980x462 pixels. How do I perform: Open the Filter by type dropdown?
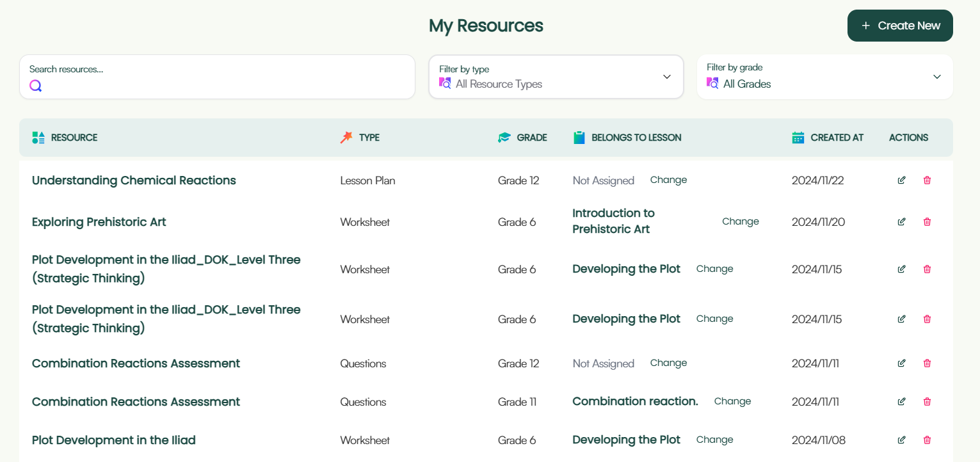click(x=556, y=77)
